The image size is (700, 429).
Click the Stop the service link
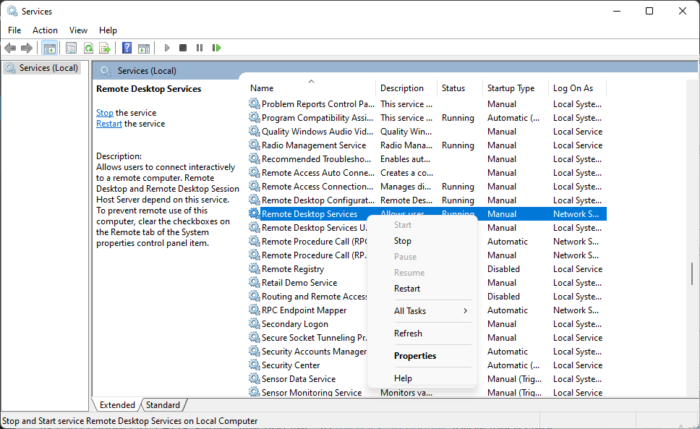click(x=105, y=113)
